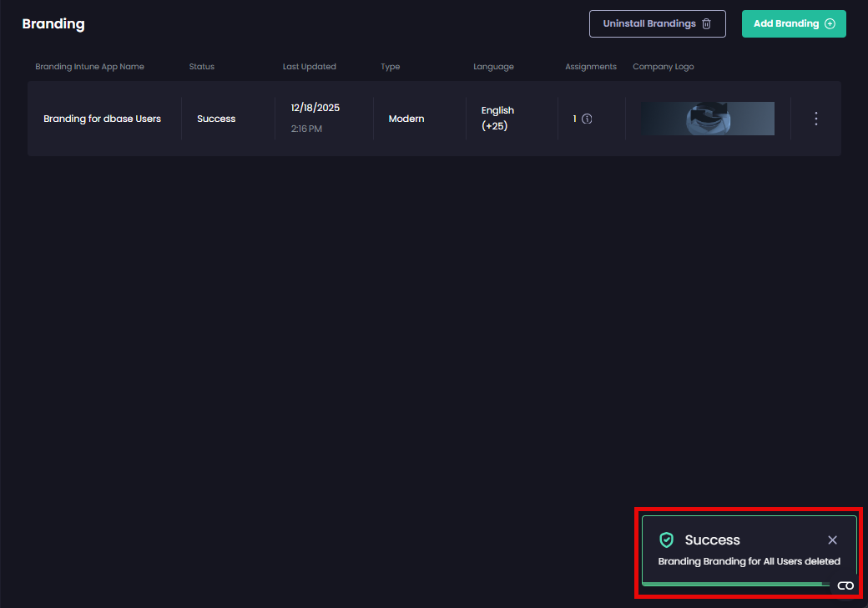
Task: Click the Company Logo thumbnail image
Action: click(x=708, y=119)
